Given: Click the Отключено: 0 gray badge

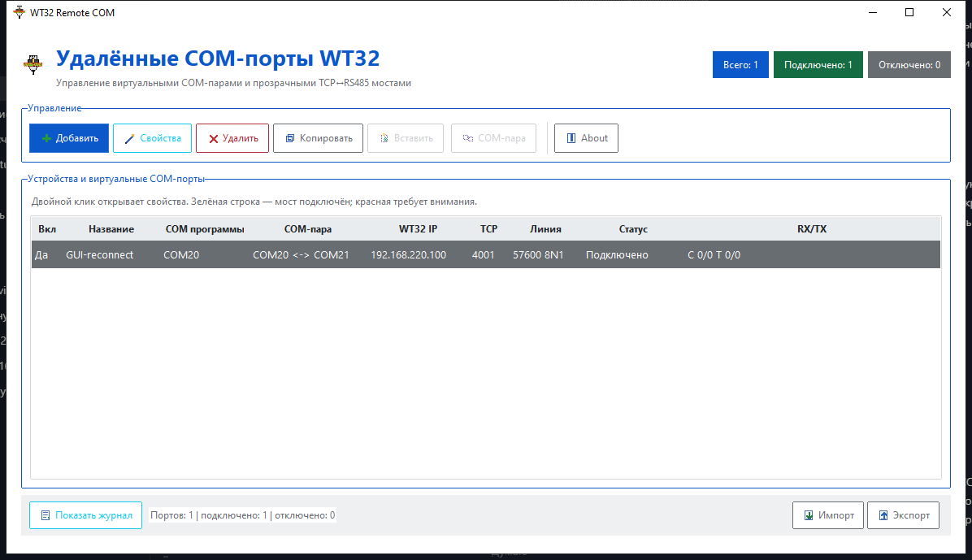Looking at the screenshot, I should (909, 64).
